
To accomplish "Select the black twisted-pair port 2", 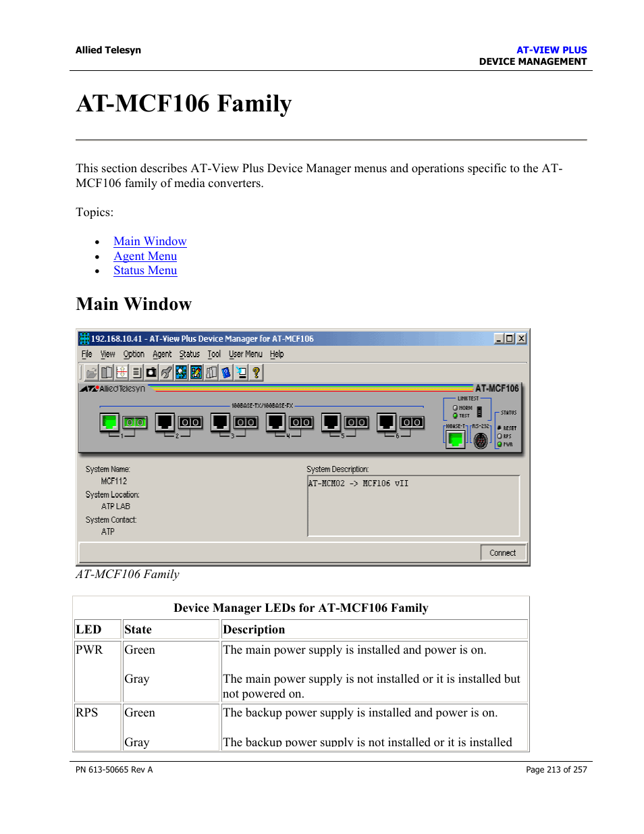I will coord(165,423).
